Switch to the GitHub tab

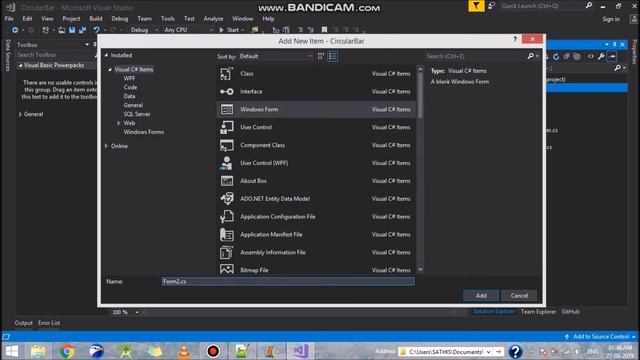coord(570,312)
